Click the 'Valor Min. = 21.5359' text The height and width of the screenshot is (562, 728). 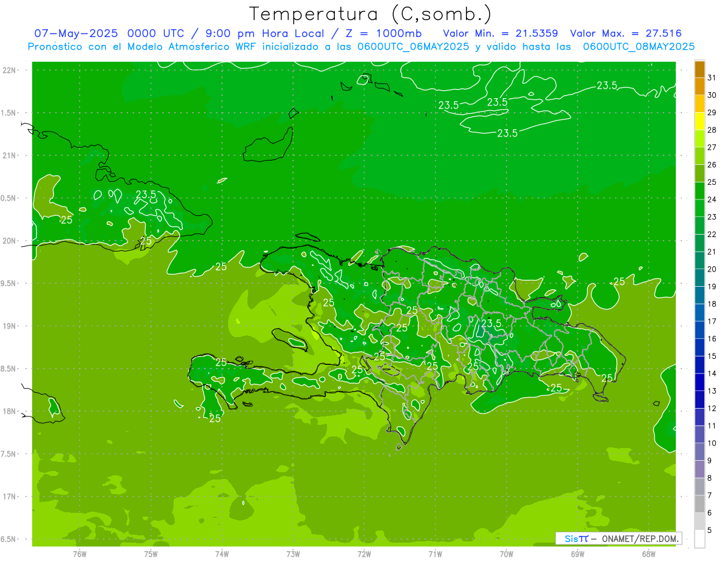500,33
